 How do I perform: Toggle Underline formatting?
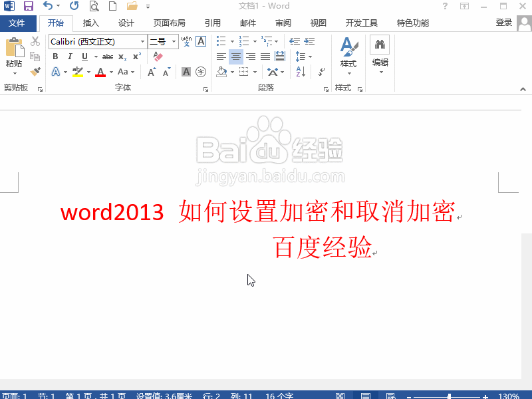tap(85, 57)
